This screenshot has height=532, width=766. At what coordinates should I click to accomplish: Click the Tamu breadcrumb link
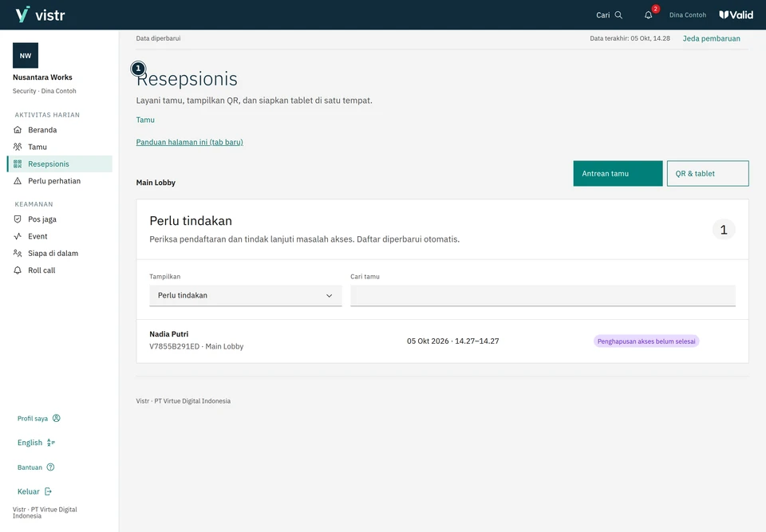(x=145, y=120)
